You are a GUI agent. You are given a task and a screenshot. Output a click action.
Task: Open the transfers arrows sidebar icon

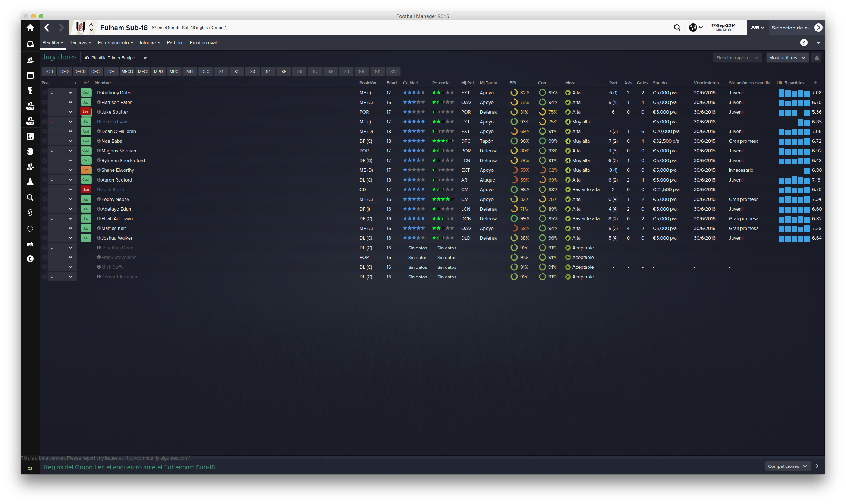coord(30,212)
